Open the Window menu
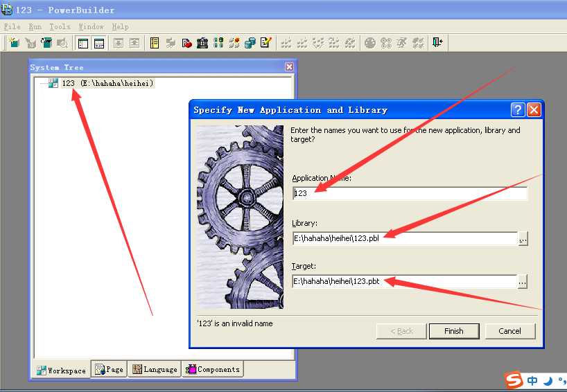567x392 pixels. click(91, 26)
